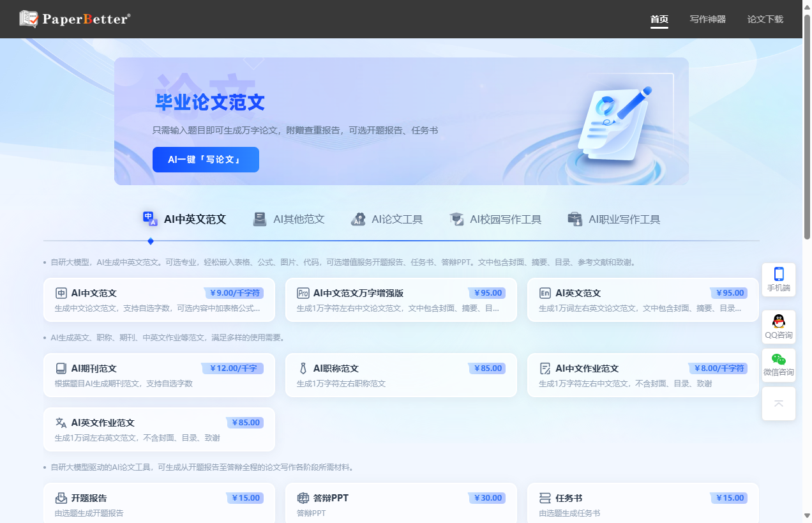
Task: Click the page vertical scrollbar
Action: 807,128
